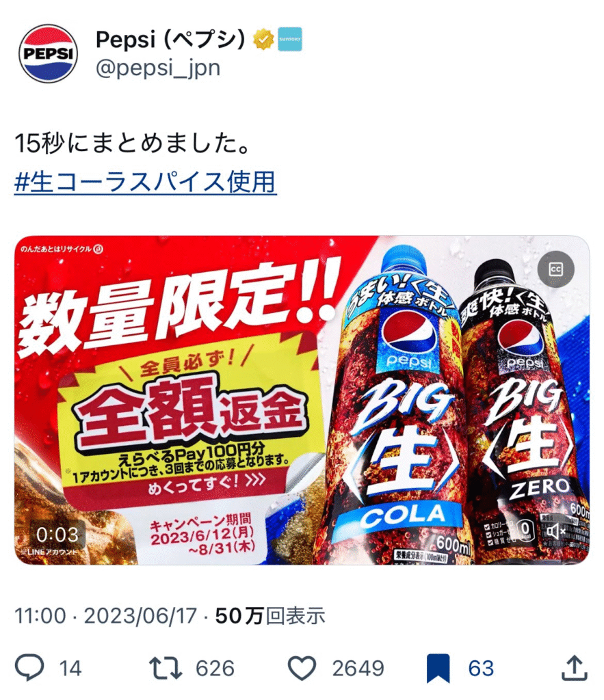The image size is (604, 700).
Task: Open the @pepsi_jpn handle
Action: (x=158, y=68)
